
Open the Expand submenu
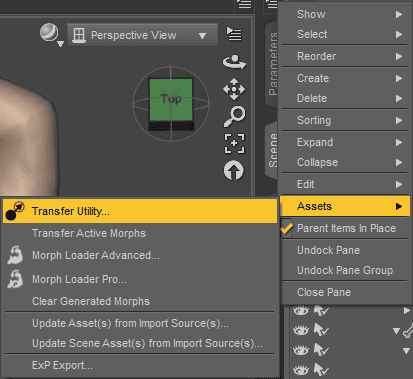[345, 142]
